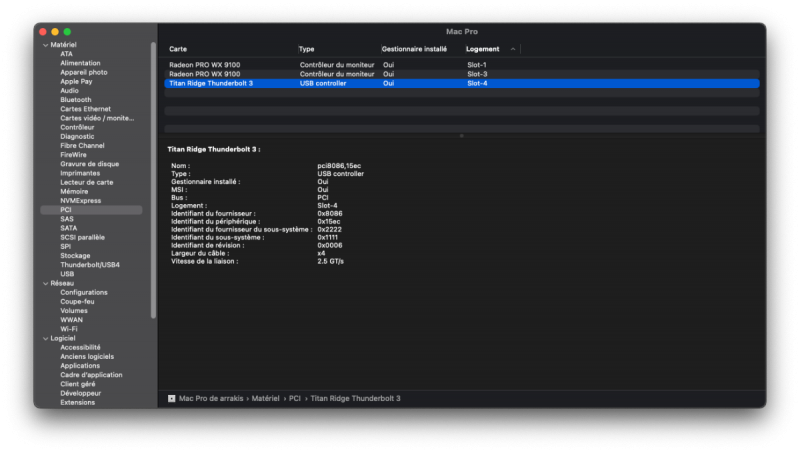This screenshot has height=453, width=800.
Task: Show Bluetooth information
Action: coord(76,100)
